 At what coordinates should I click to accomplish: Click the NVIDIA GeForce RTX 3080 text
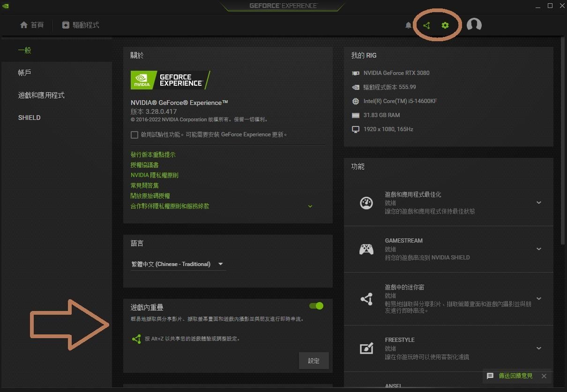coord(396,73)
